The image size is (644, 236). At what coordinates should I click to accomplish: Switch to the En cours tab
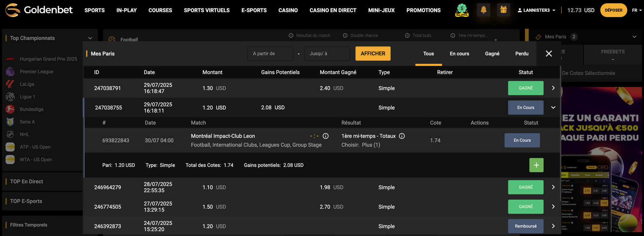point(459,54)
